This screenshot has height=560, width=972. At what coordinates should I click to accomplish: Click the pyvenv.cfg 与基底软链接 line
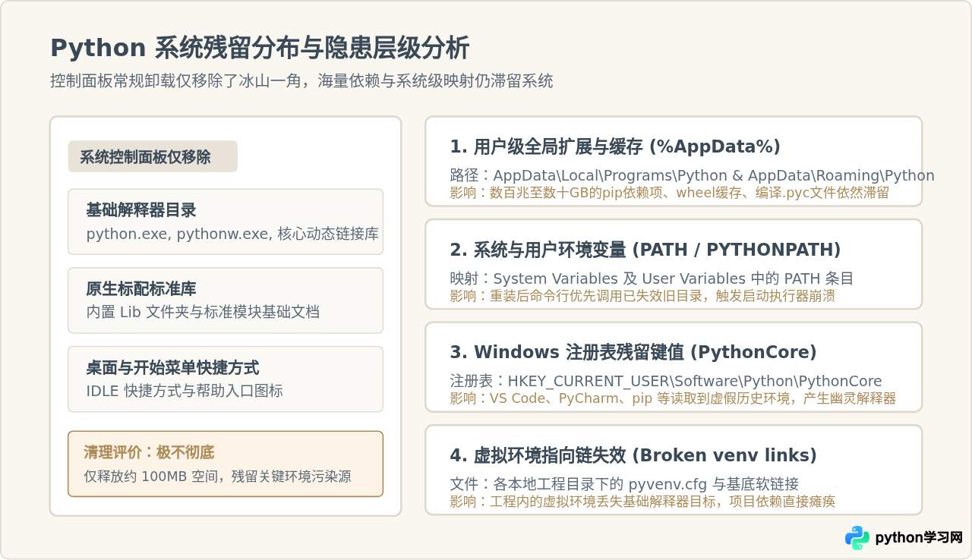coord(624,484)
